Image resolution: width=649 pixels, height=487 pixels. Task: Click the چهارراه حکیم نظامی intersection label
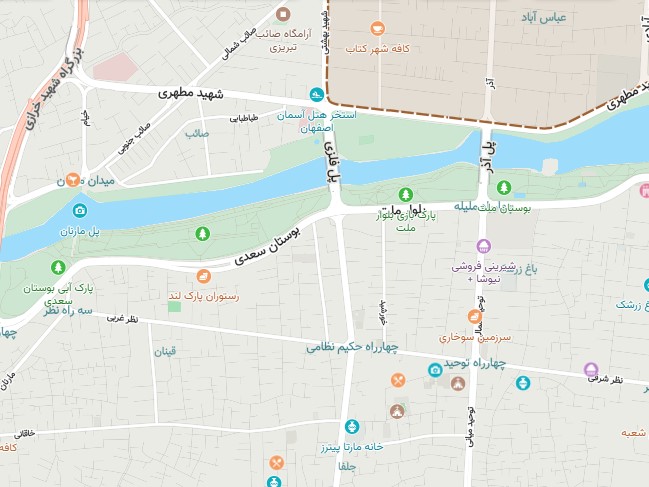[x=352, y=347]
